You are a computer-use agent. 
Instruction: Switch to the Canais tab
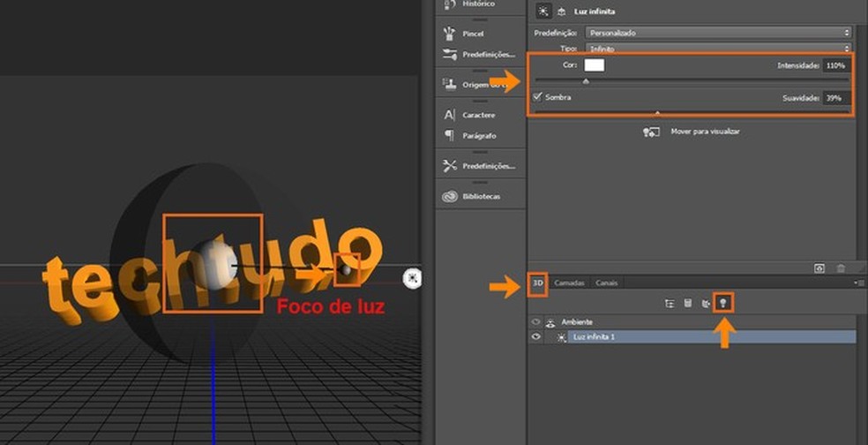[606, 283]
